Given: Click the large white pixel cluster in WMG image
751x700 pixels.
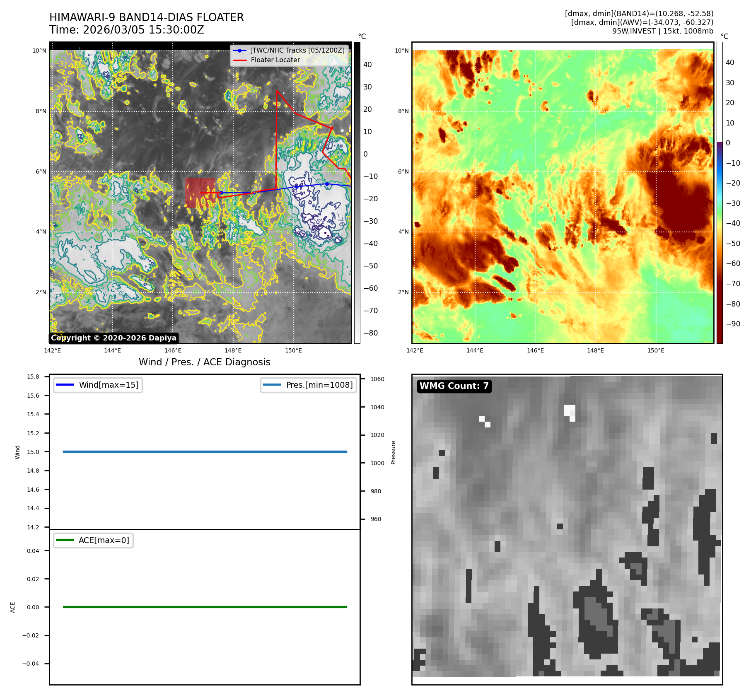Looking at the screenshot, I should [570, 412].
